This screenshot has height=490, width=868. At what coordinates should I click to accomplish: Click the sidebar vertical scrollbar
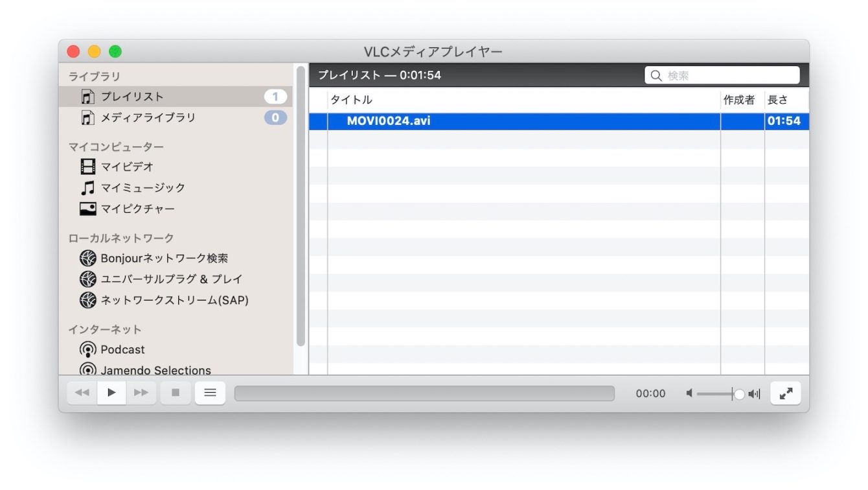[301, 206]
